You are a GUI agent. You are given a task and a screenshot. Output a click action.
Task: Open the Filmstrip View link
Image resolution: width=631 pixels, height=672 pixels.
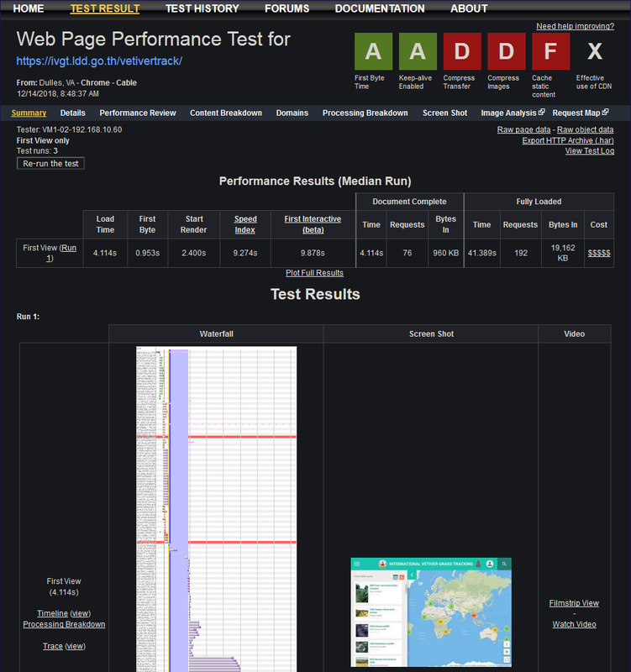coord(574,603)
